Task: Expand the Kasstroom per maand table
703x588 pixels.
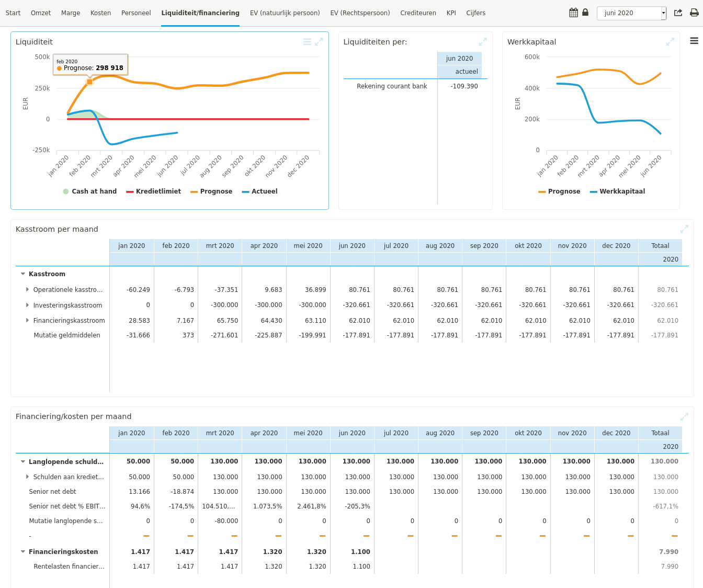Action: (x=684, y=229)
